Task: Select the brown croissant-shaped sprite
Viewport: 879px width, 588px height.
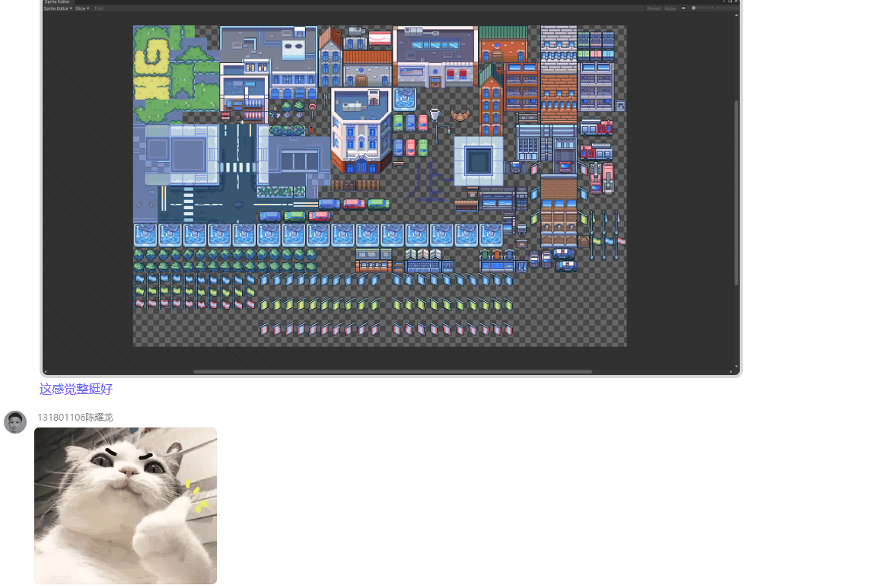Action: coord(460,114)
